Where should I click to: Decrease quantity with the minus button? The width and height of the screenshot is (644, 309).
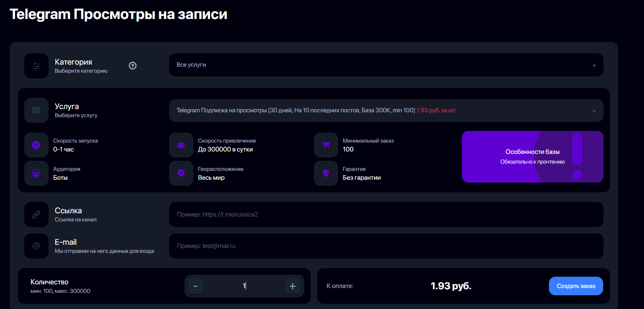click(x=196, y=286)
